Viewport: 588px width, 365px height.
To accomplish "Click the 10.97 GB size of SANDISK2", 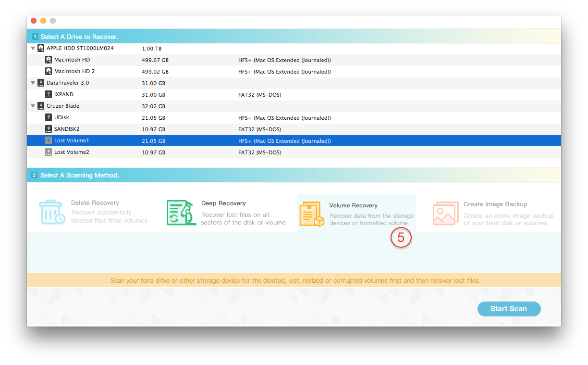I will pyautogui.click(x=154, y=129).
